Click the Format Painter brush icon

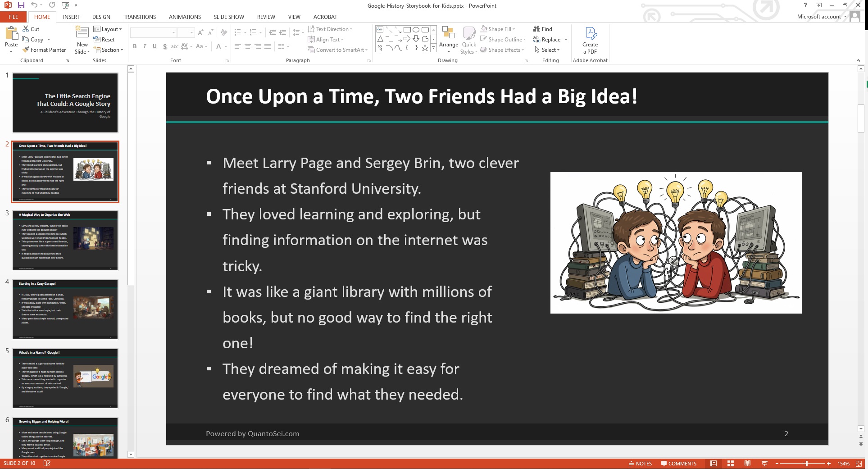click(x=26, y=50)
